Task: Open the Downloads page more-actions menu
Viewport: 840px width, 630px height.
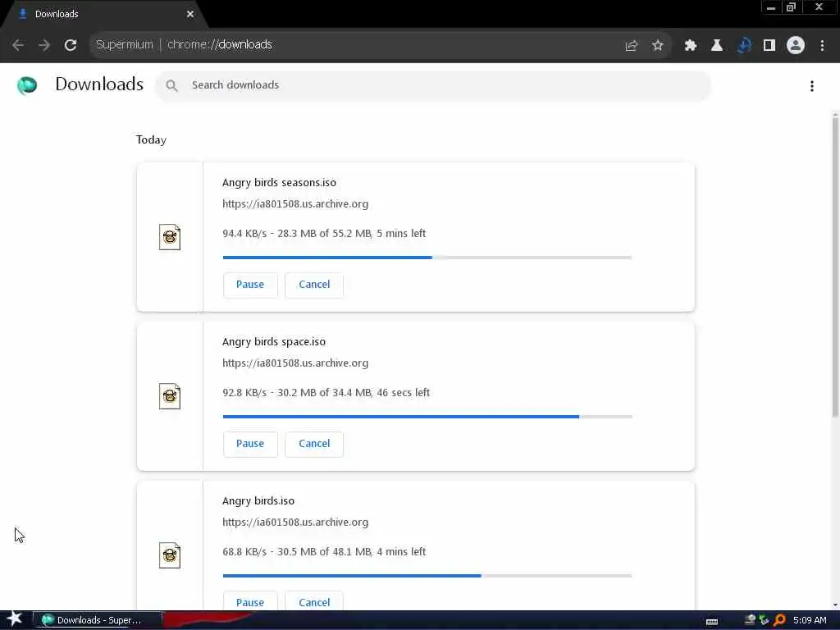Action: coord(812,86)
